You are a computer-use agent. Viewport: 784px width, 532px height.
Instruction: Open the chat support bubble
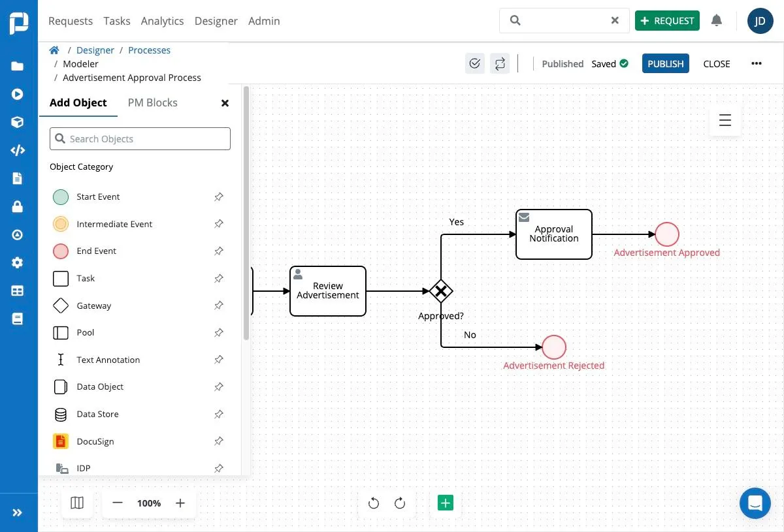pos(755,503)
